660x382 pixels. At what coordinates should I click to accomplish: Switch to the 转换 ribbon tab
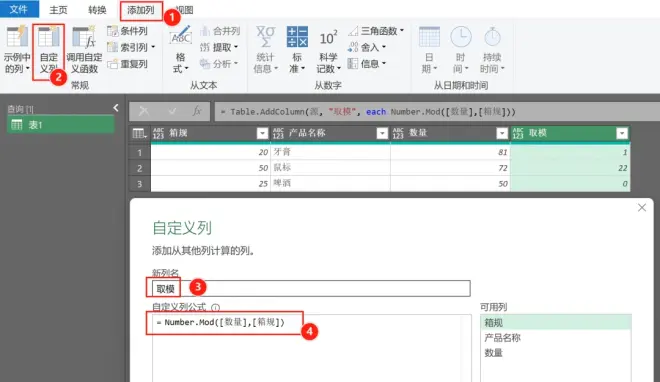point(97,10)
